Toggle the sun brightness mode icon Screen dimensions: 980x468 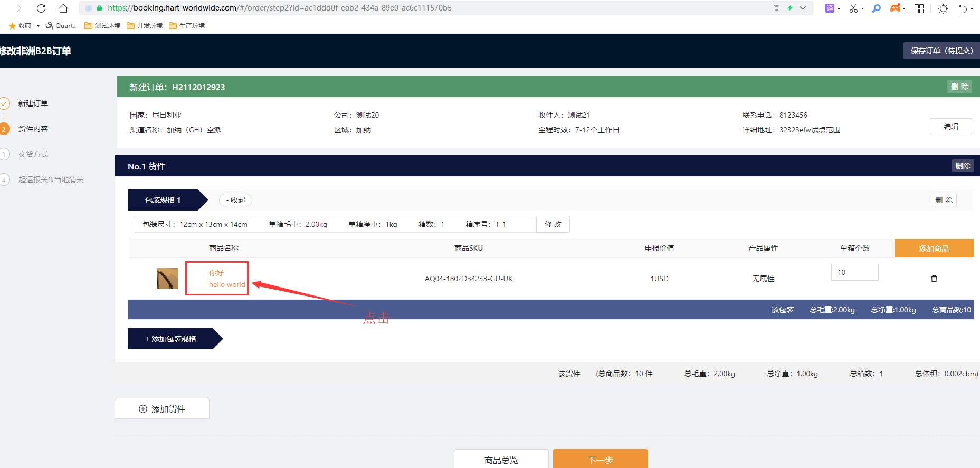point(943,8)
